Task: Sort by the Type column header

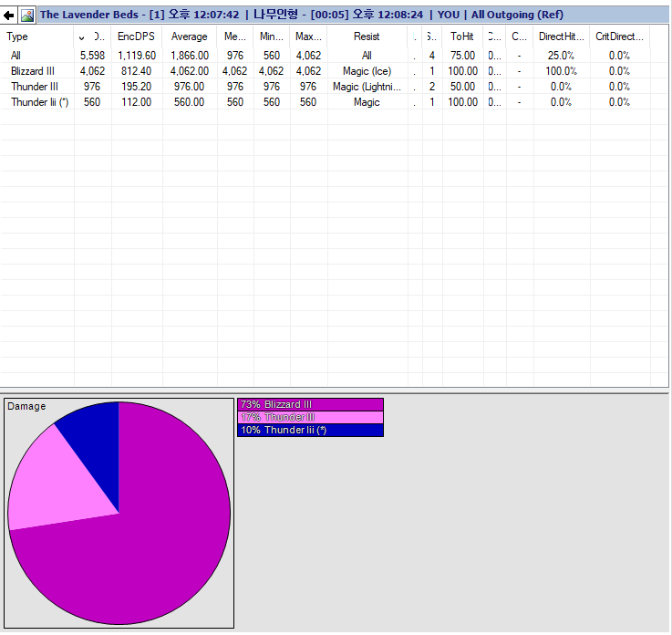Action: click(17, 36)
